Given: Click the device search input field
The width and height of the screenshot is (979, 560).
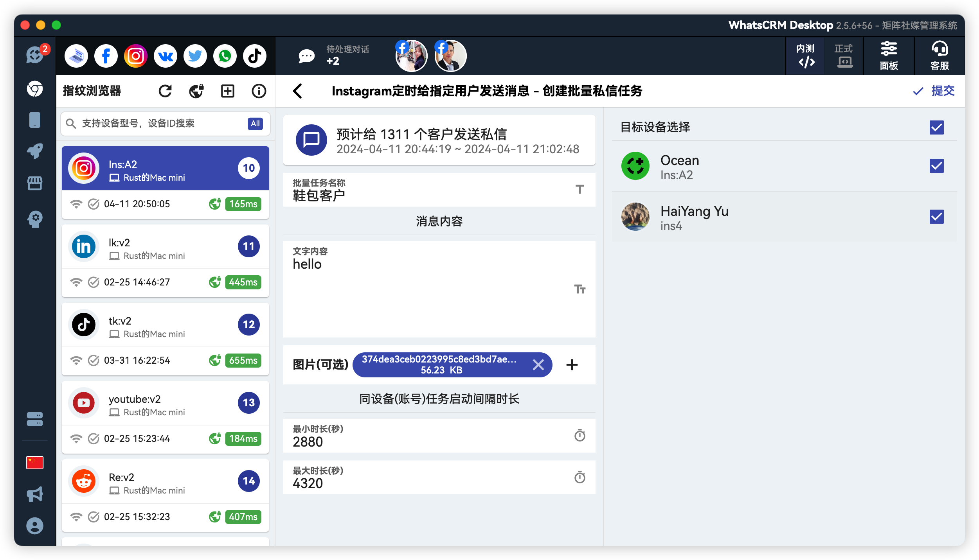Looking at the screenshot, I should (x=153, y=124).
